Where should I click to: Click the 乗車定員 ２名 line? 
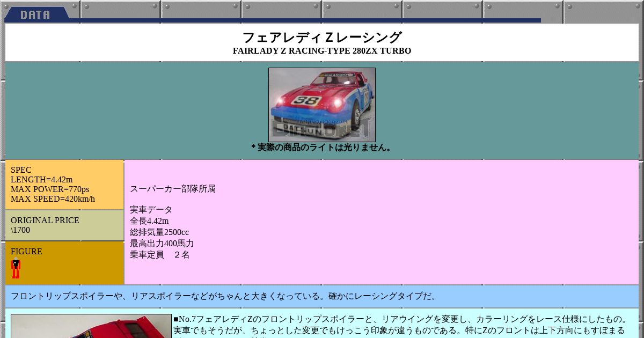160,255
